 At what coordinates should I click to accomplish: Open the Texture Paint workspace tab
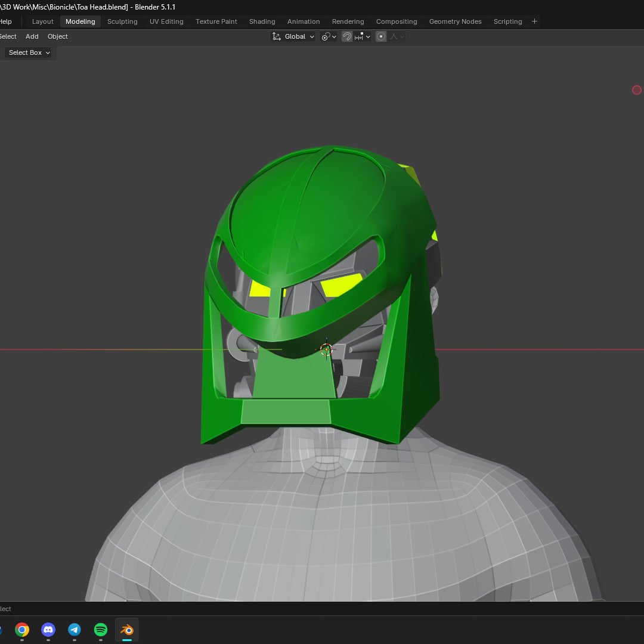click(x=216, y=21)
